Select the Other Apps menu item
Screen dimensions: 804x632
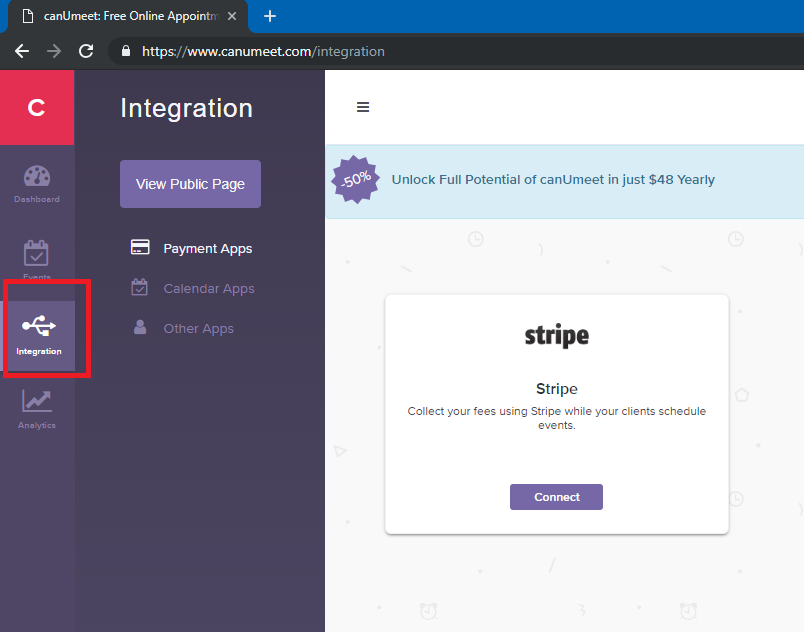point(198,329)
